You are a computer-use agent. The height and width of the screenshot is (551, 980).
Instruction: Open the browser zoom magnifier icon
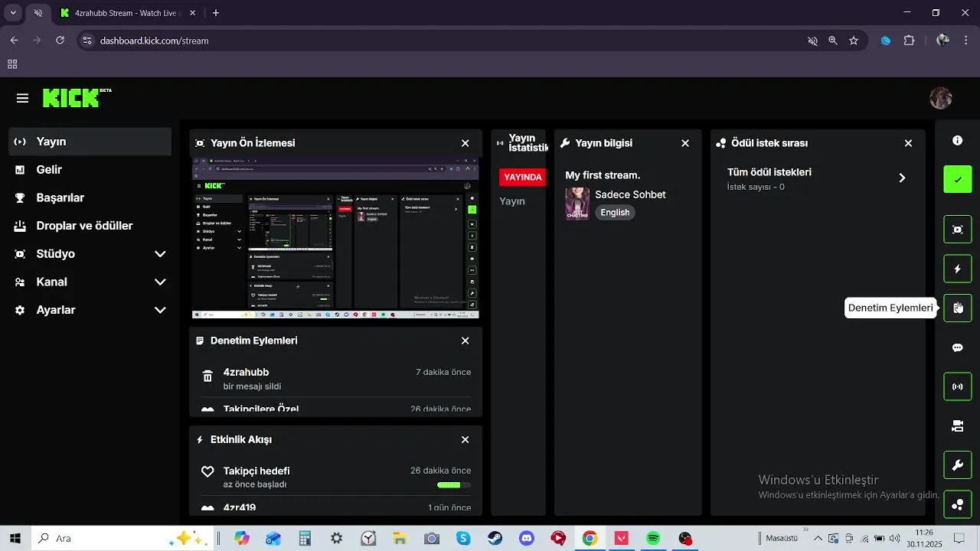pyautogui.click(x=833, y=41)
